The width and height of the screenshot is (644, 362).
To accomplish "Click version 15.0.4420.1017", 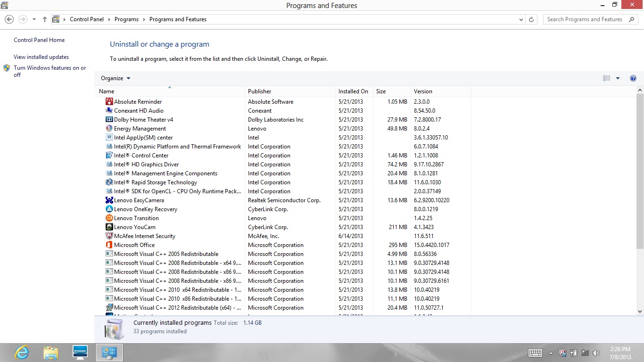I will tap(431, 245).
